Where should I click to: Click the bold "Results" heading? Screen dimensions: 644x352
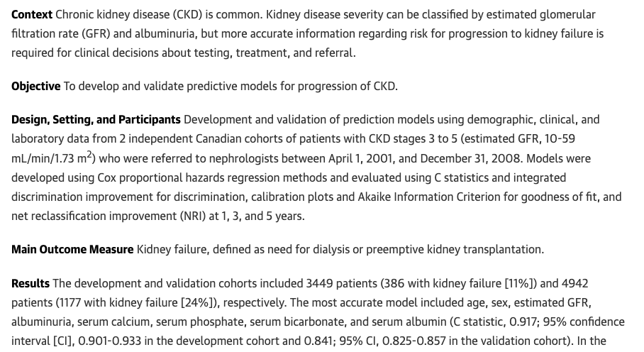pos(30,283)
